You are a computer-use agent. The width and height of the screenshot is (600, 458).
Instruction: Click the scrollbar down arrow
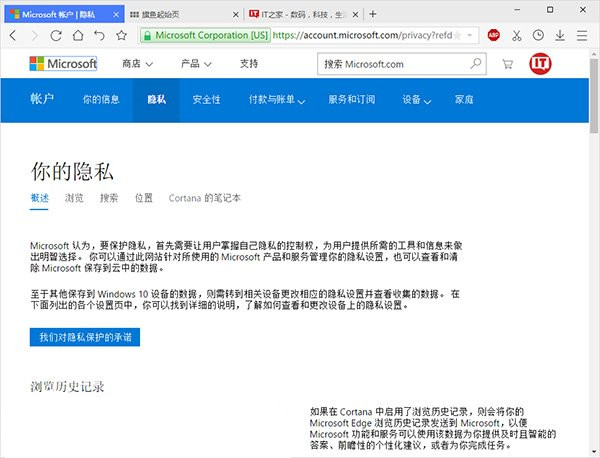pyautogui.click(x=593, y=451)
